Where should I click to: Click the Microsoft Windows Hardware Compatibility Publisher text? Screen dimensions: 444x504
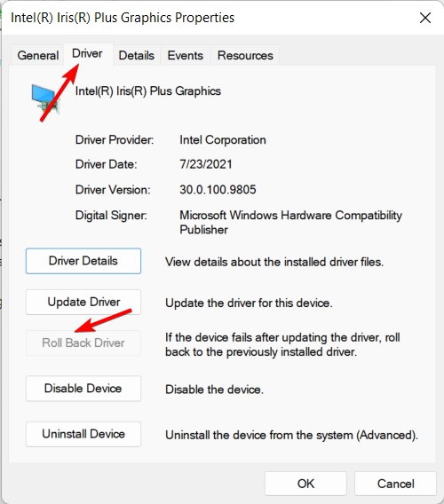click(x=290, y=223)
